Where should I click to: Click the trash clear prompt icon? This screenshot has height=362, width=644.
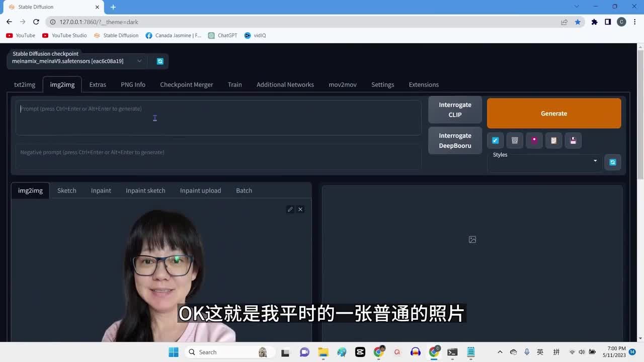[515, 141]
